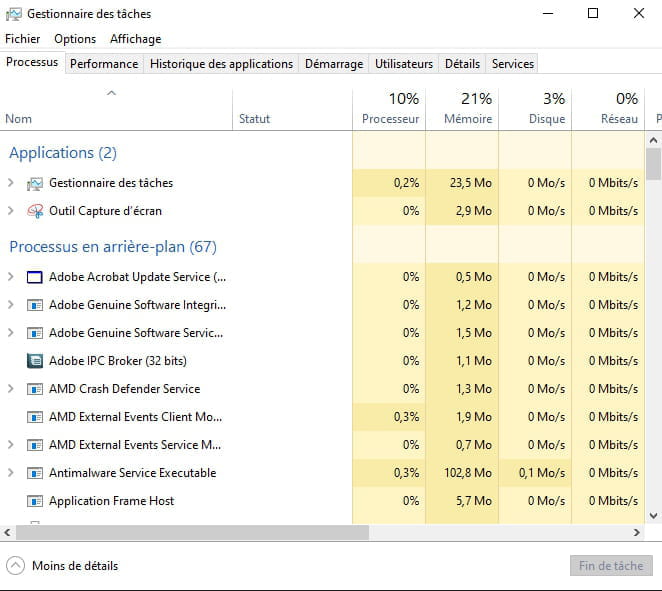Click the Moins de détails circle arrow icon

(x=16, y=566)
